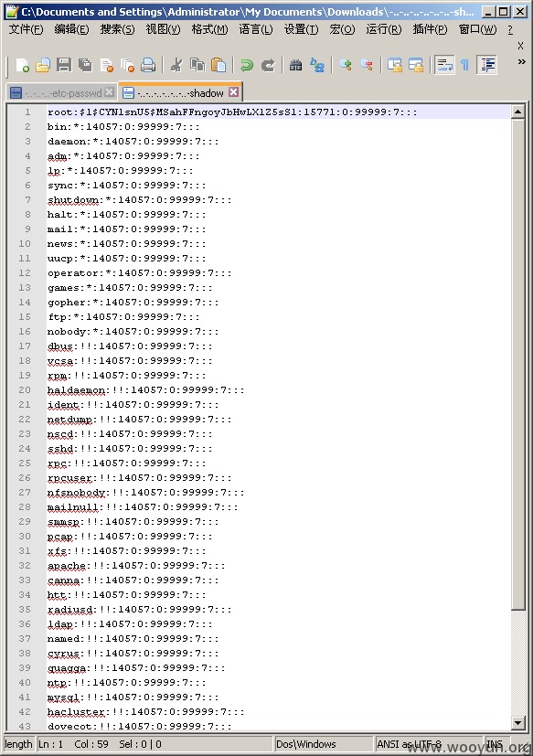The image size is (533, 756).
Task: Print the document with the printer icon
Action: 148,65
